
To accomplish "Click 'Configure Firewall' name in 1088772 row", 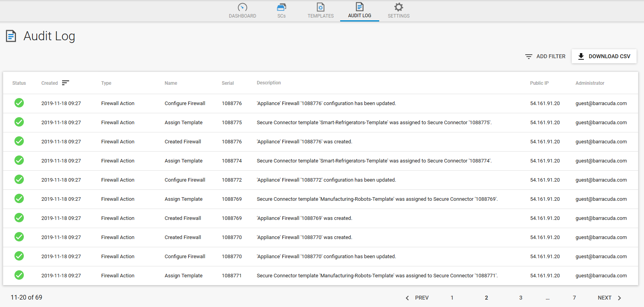I will coord(185,180).
